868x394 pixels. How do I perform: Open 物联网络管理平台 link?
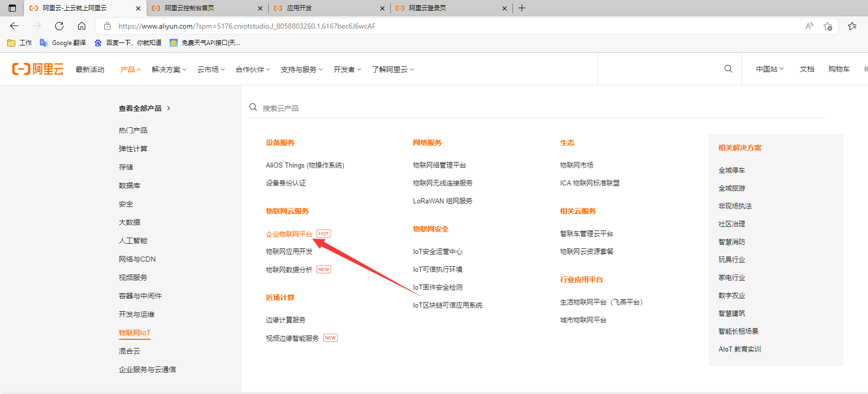[439, 165]
